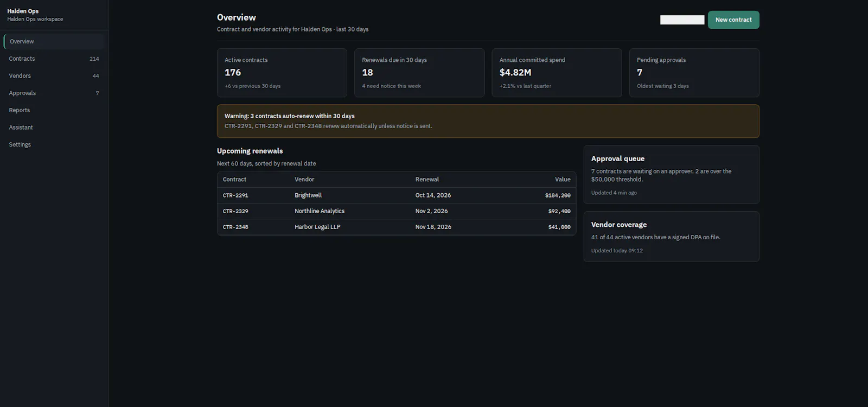Open Approvals in the sidebar

(54, 93)
